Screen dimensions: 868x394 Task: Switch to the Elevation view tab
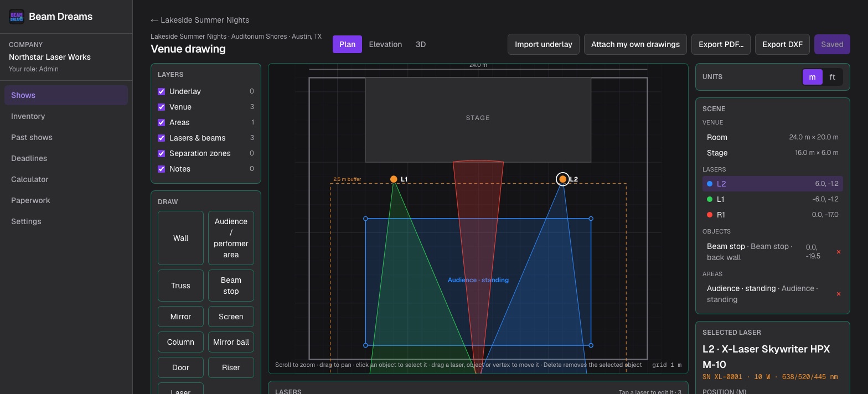tap(385, 44)
